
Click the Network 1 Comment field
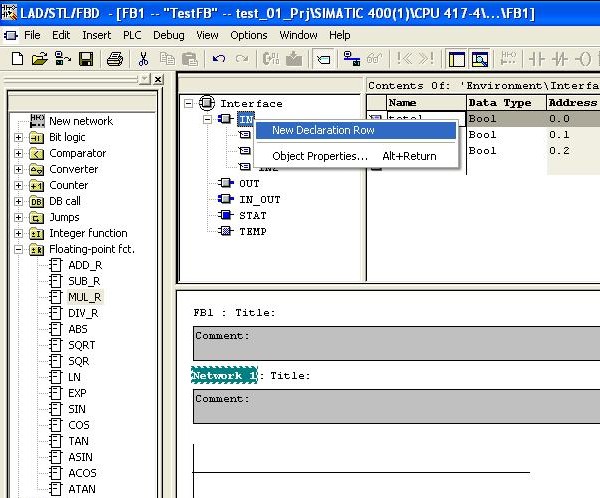[396, 406]
